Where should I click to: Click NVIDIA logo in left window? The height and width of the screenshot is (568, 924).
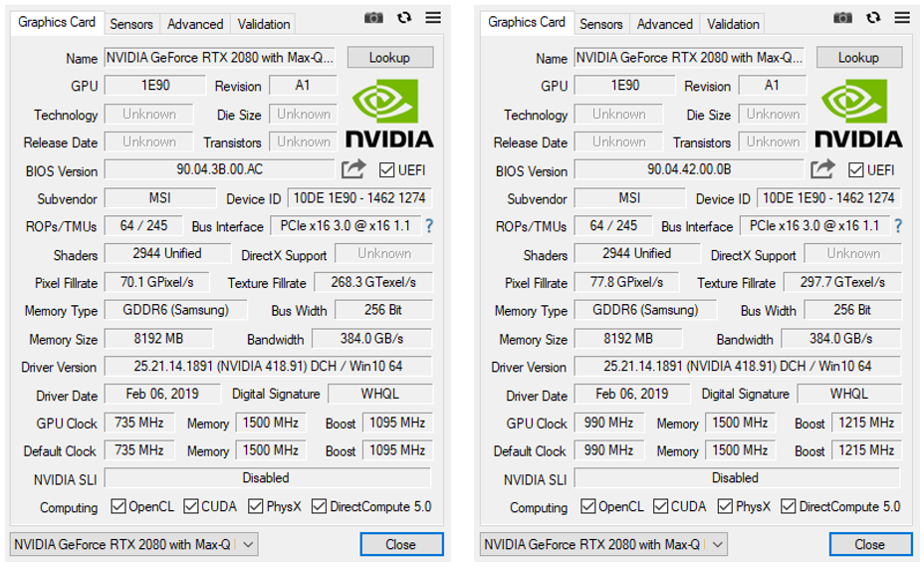[x=389, y=114]
